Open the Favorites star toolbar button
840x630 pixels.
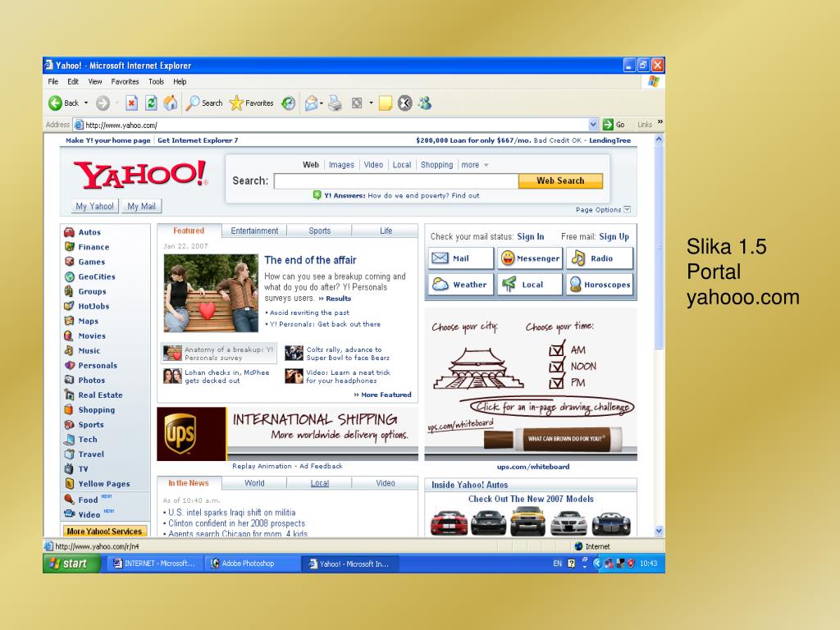coord(252,103)
